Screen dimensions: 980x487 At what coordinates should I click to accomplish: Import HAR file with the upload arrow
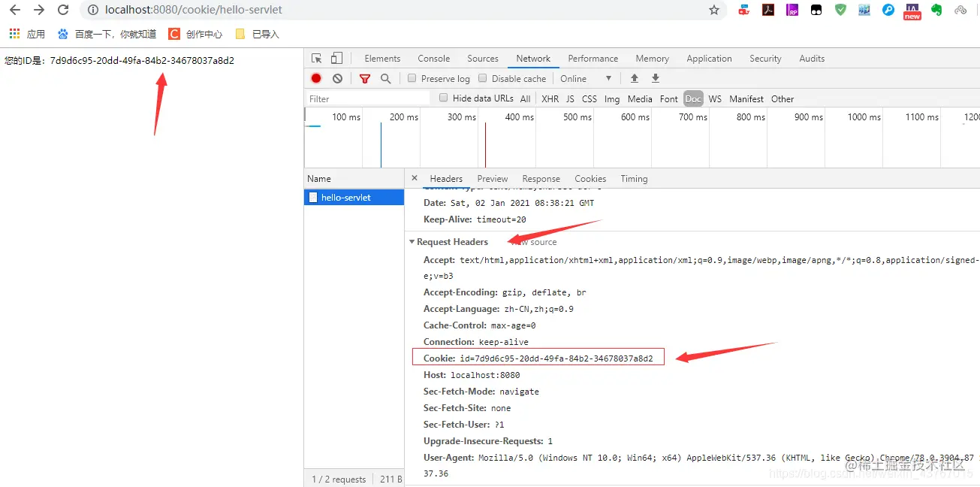pos(634,78)
